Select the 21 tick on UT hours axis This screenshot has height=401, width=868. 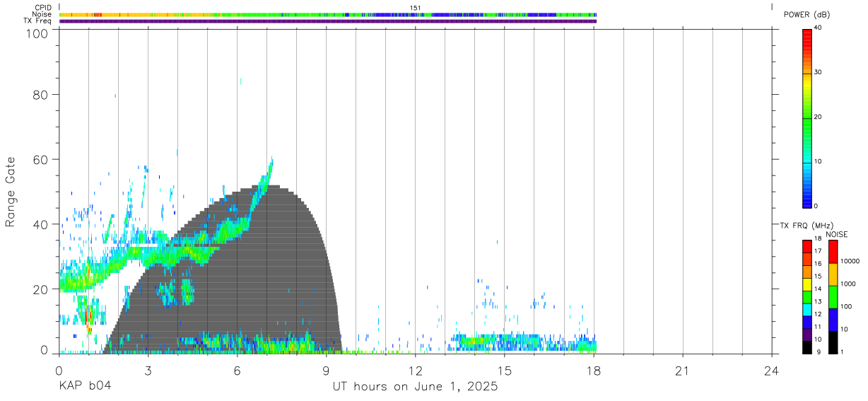click(x=682, y=371)
